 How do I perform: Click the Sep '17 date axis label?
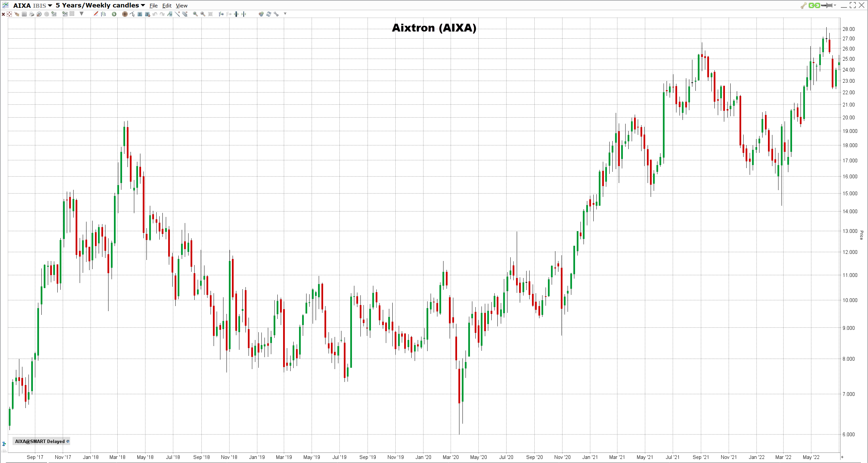[x=35, y=457]
